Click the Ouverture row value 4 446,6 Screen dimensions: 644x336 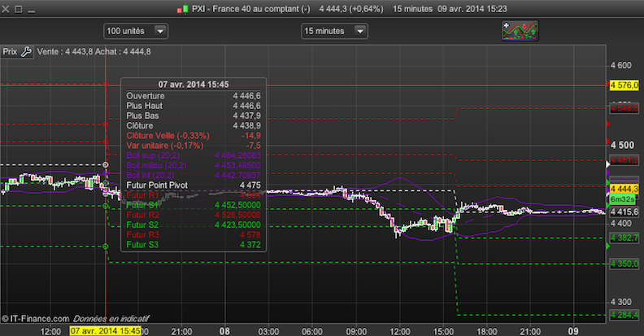246,96
